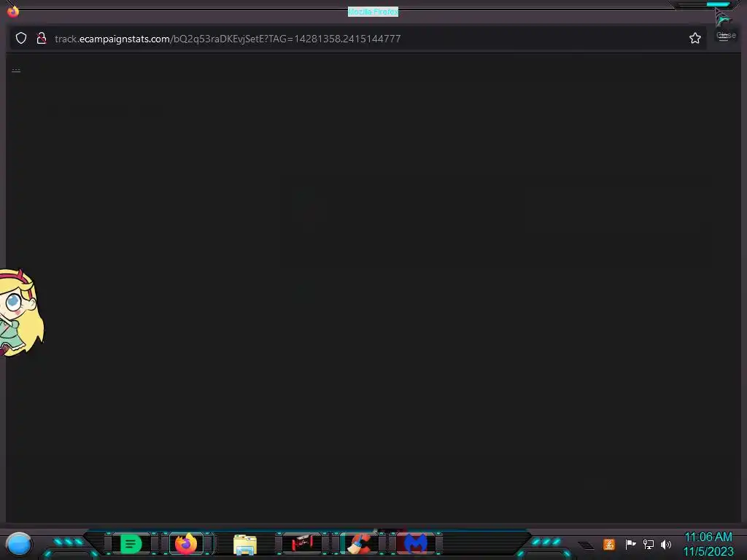The height and width of the screenshot is (560, 747).
Task: Open the tracking protection shield icon
Action: coord(21,38)
